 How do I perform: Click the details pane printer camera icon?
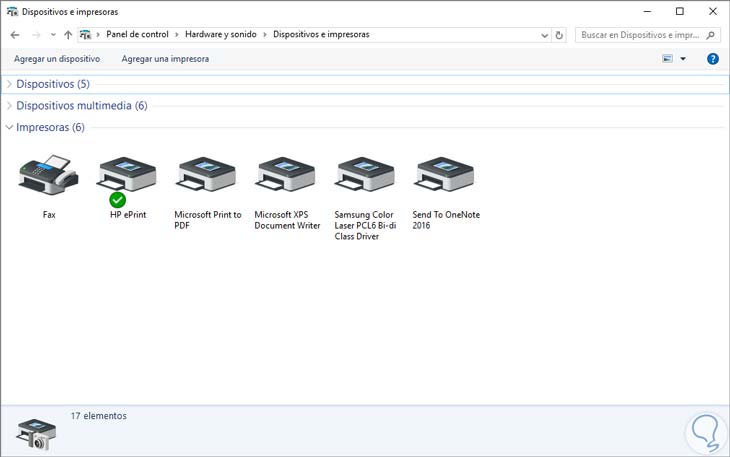[x=36, y=434]
